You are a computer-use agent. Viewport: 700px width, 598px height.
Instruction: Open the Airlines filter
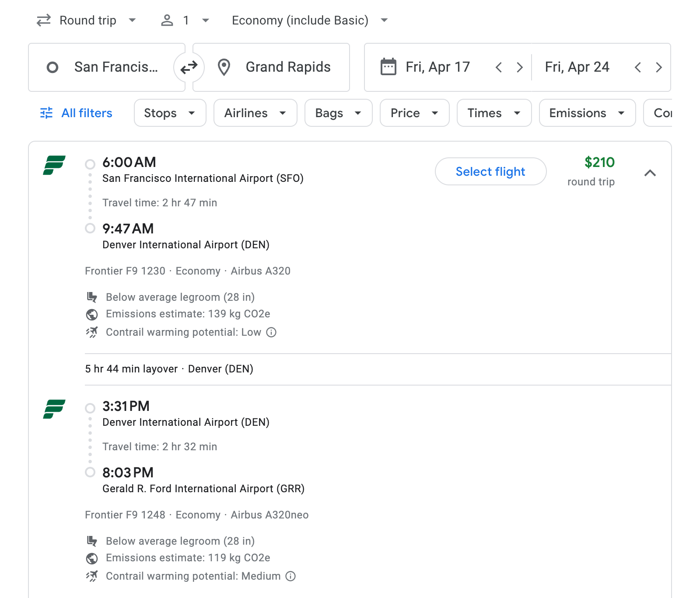pyautogui.click(x=255, y=113)
